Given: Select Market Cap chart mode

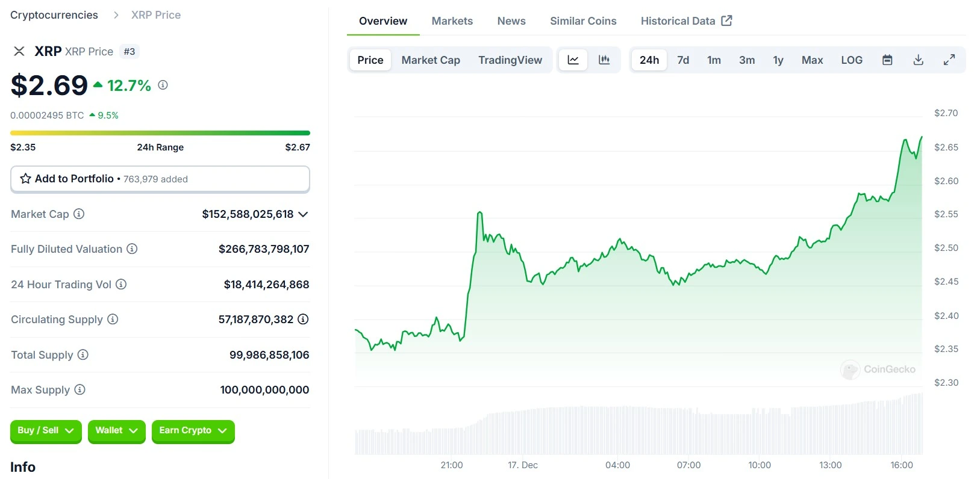Looking at the screenshot, I should click(x=431, y=60).
